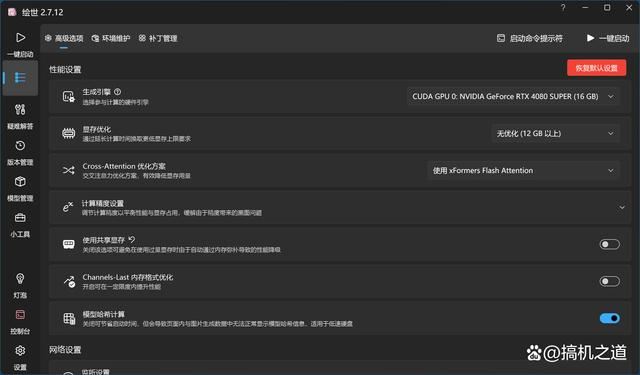Open the 一键启动 sidebar page
The width and height of the screenshot is (640, 375).
point(20,44)
